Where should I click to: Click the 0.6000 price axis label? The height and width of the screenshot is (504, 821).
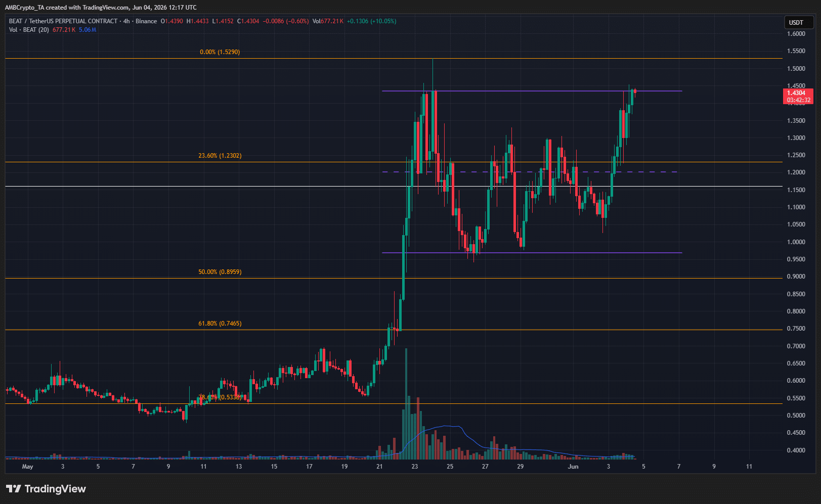coord(796,381)
